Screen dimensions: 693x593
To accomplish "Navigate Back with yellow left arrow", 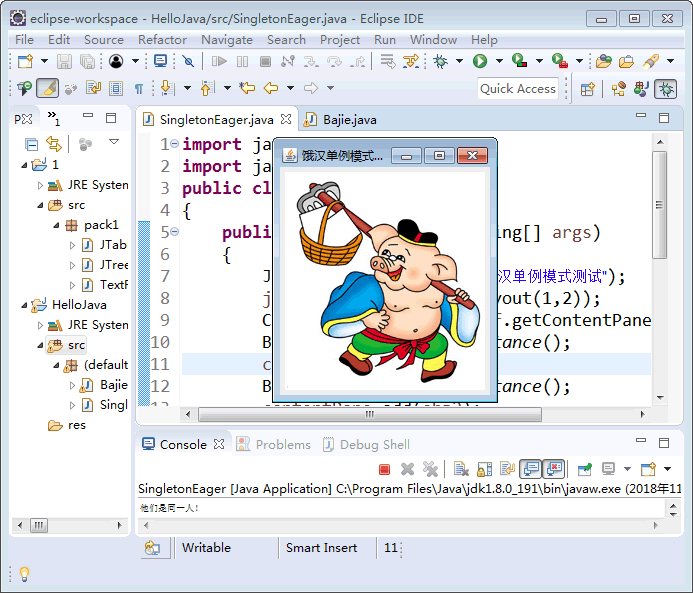I will [x=270, y=88].
